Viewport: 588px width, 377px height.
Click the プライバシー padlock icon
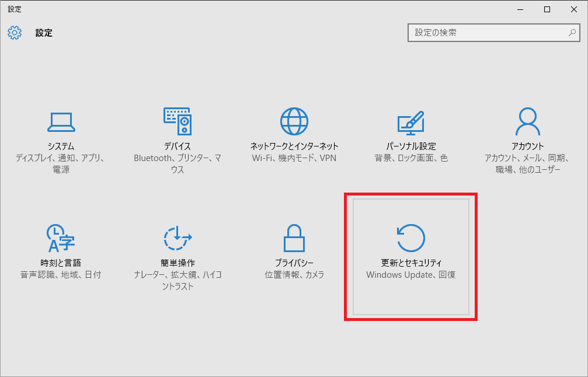294,238
